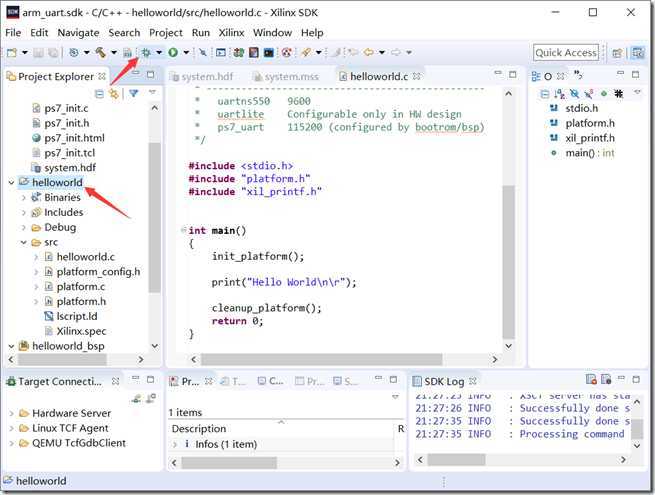Toggle Hide Fields in Outline view
The width and height of the screenshot is (655, 495).
coord(575,94)
